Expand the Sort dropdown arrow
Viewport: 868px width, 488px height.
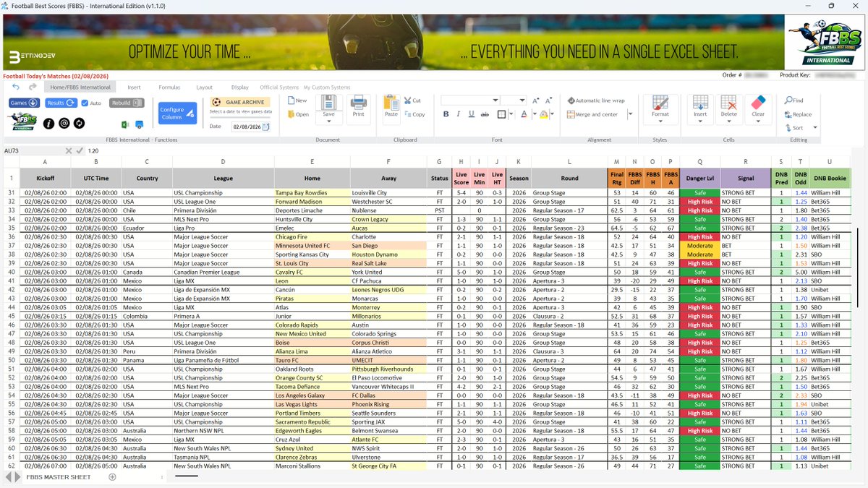coord(815,128)
